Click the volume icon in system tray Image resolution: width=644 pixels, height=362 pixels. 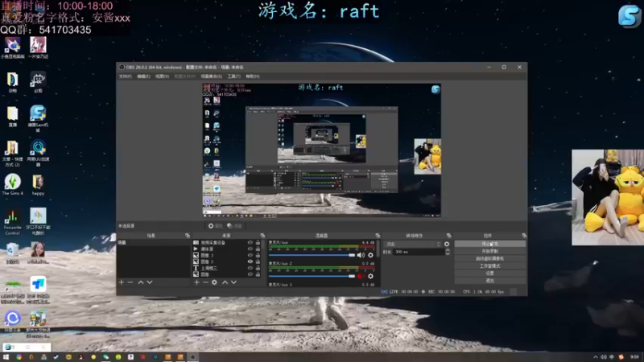click(x=604, y=357)
